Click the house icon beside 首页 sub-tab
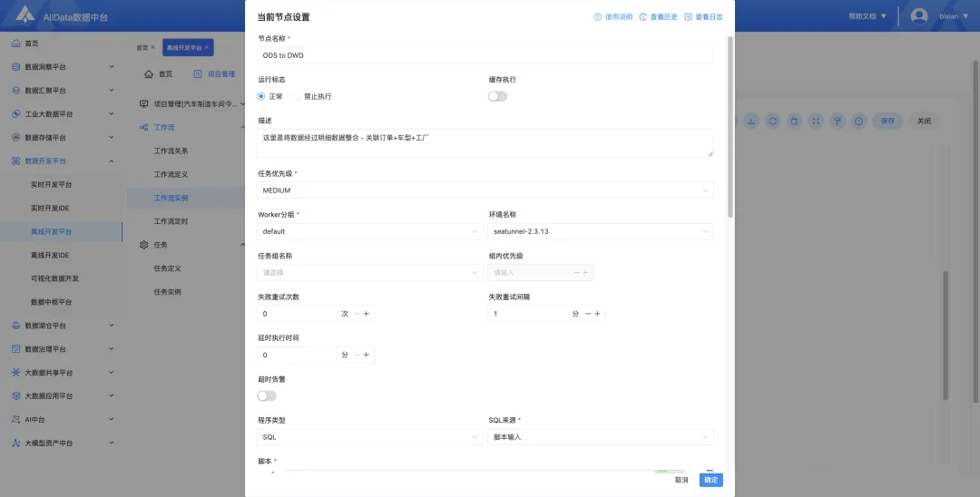Screen dimensions: 980x497 click(149, 73)
